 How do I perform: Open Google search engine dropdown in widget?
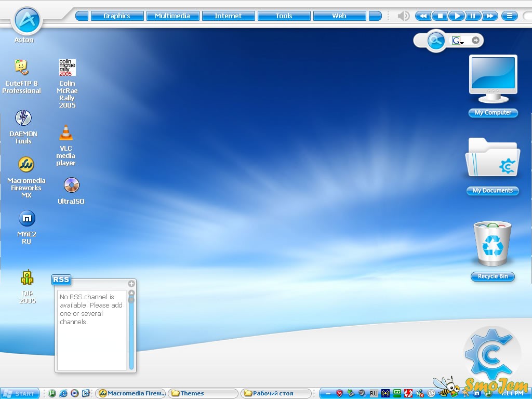pos(458,41)
